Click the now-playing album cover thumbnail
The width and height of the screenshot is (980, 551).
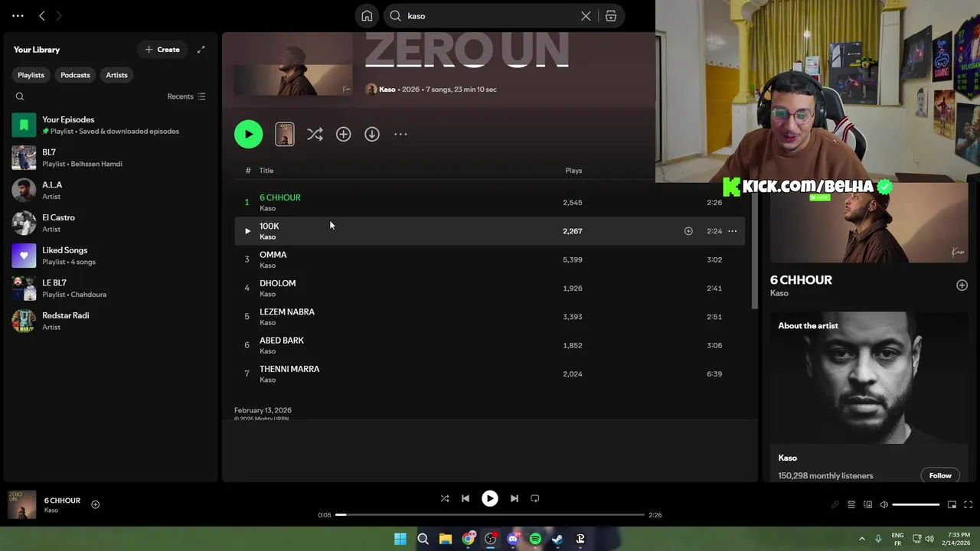pos(22,505)
